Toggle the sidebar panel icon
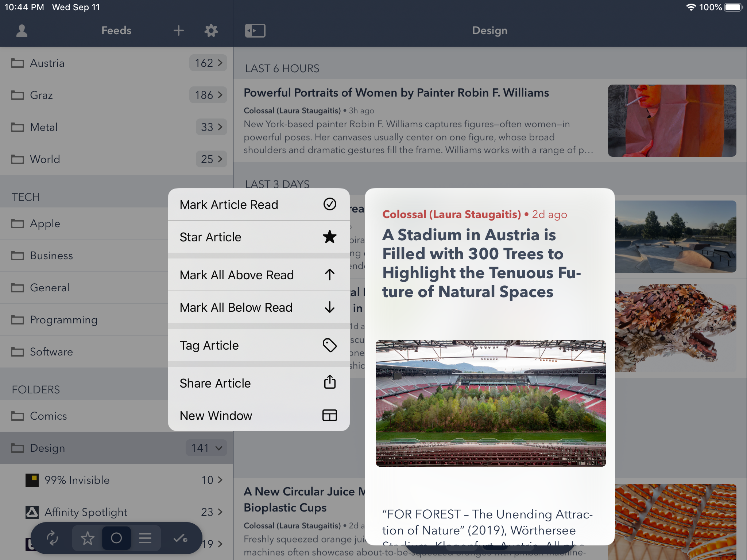The image size is (747, 560). point(255,31)
